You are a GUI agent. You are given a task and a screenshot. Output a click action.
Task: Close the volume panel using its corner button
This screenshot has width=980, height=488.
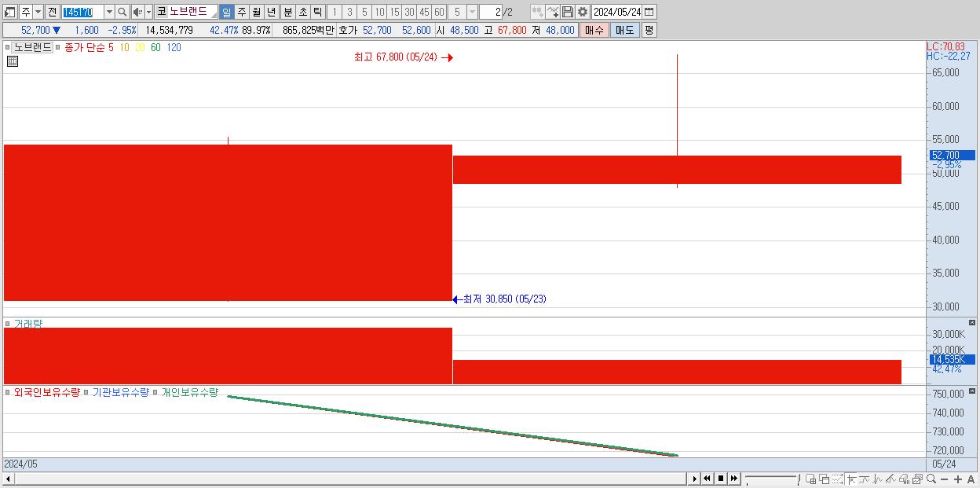click(971, 323)
